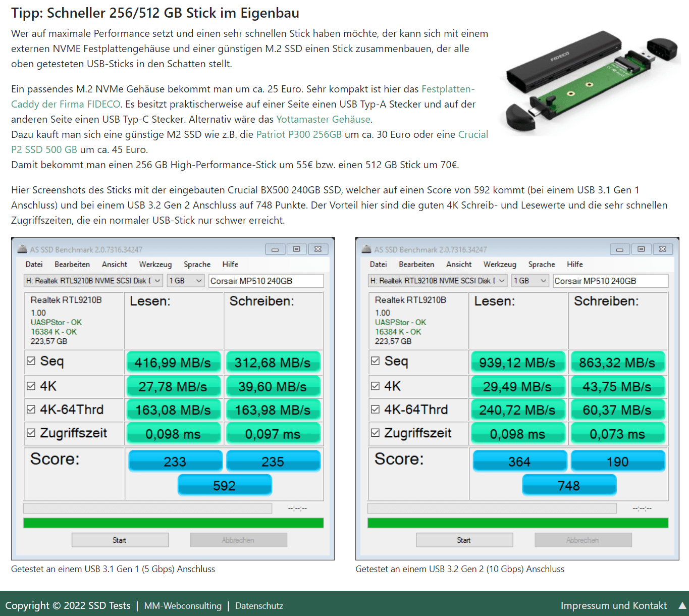The image size is (689, 616).
Task: Toggle Zugriffszeit checkbox in left benchmark
Action: [x=31, y=432]
